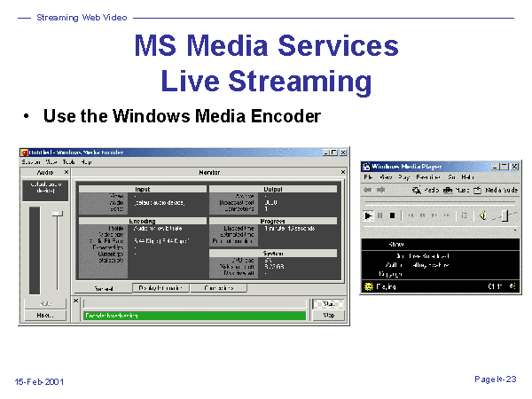532x399 pixels.
Task: Close the Audio panel with its X
Action: coord(66,172)
